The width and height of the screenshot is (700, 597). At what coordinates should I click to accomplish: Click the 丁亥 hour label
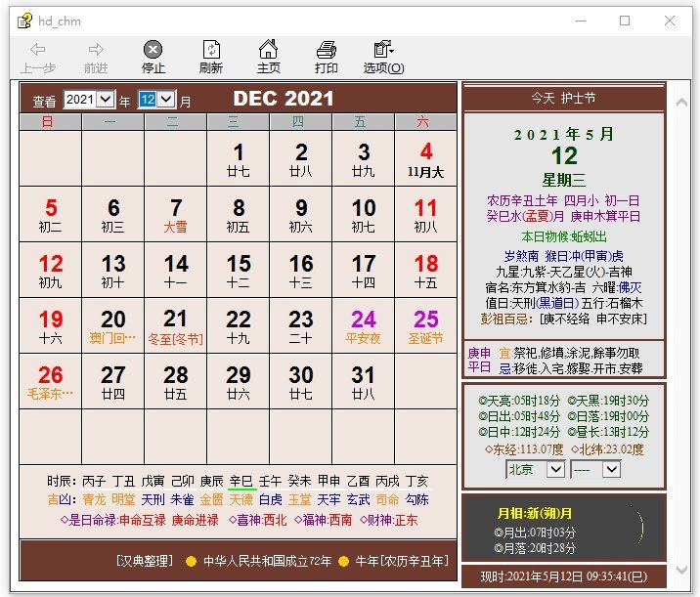point(416,482)
